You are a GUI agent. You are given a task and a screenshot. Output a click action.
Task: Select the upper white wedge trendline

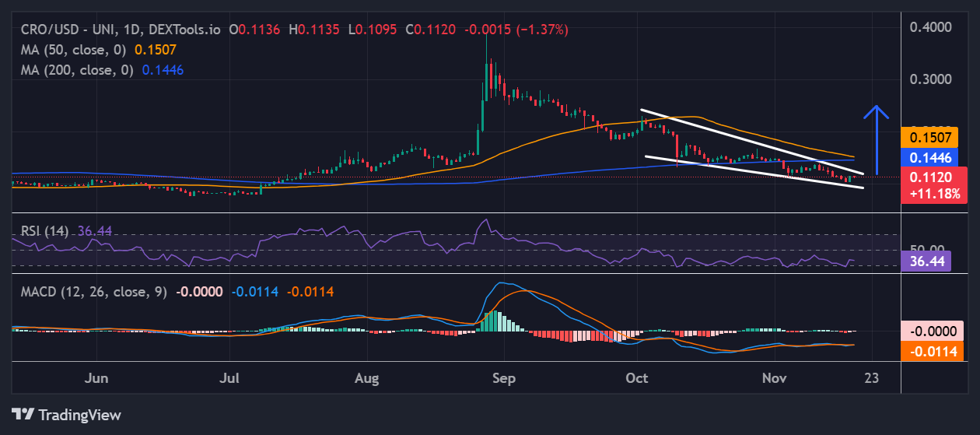coord(751,141)
